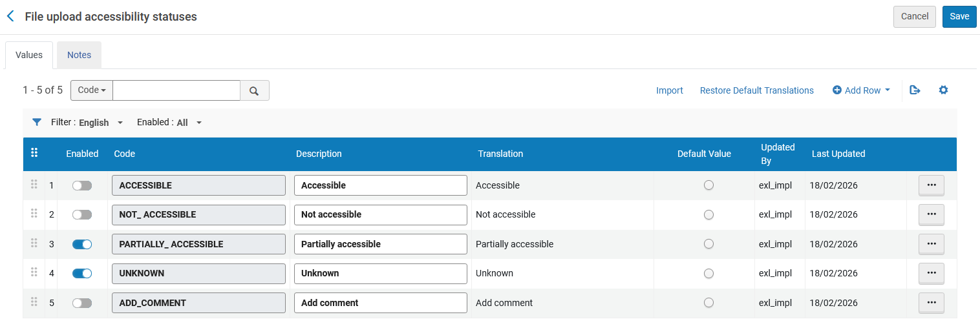Click the Last Updated column header
980x328 pixels.
tap(838, 154)
